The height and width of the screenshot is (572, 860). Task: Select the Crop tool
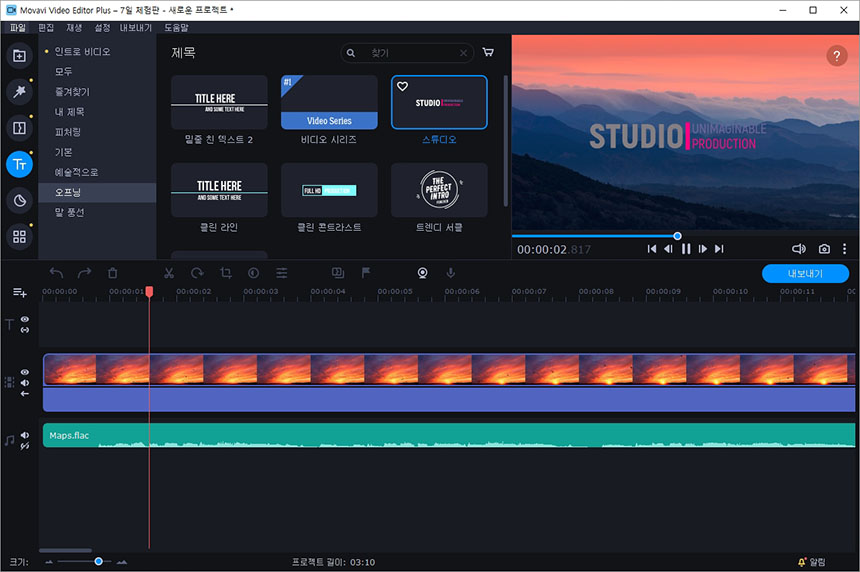[x=225, y=273]
